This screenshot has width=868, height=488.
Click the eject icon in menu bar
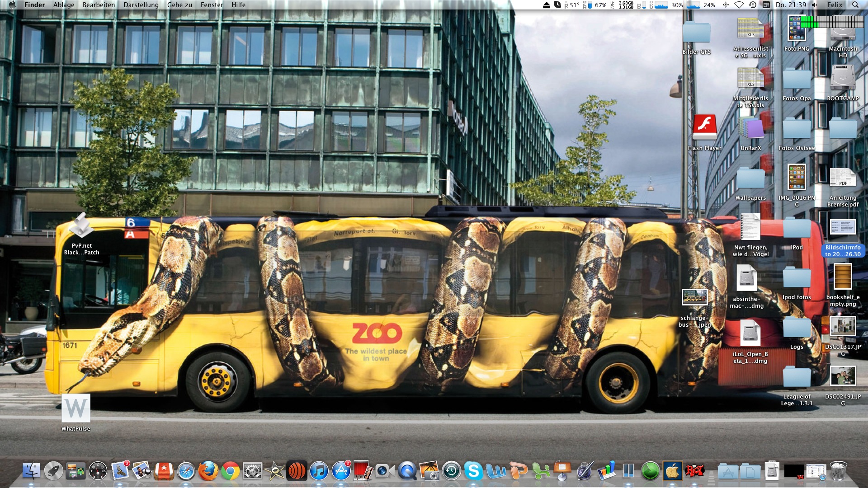pyautogui.click(x=547, y=5)
